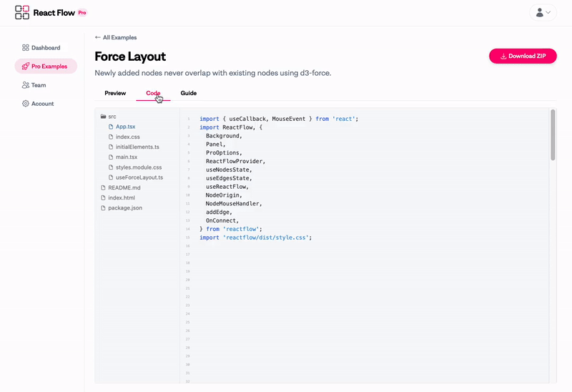Click the Team people icon
Image resolution: width=572 pixels, height=392 pixels.
point(26,85)
